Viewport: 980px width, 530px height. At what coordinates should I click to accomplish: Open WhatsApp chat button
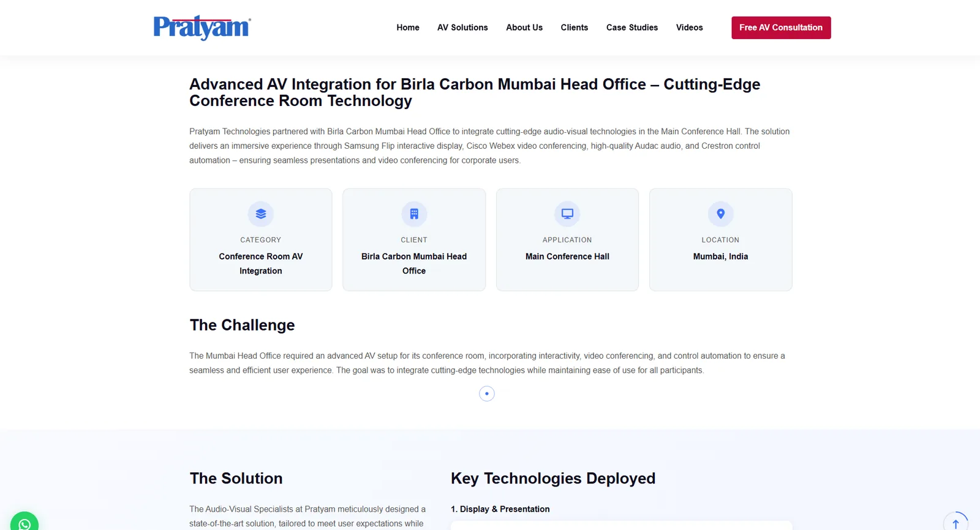tap(24, 522)
